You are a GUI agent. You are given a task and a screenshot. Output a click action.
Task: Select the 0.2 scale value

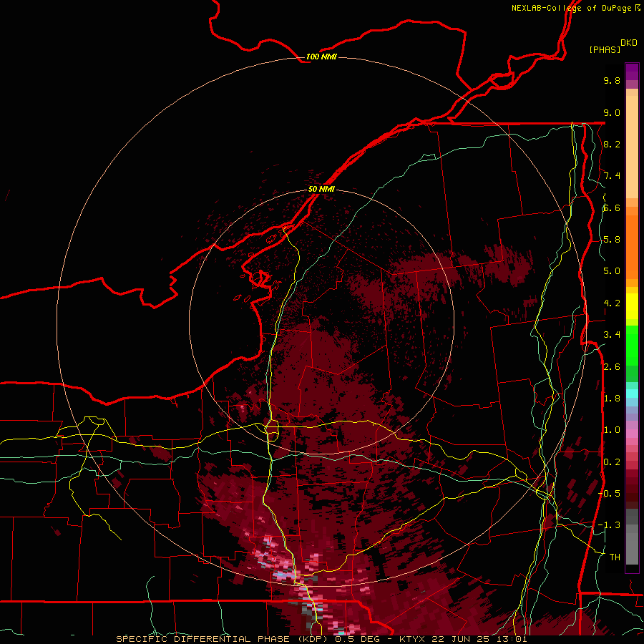(612, 462)
